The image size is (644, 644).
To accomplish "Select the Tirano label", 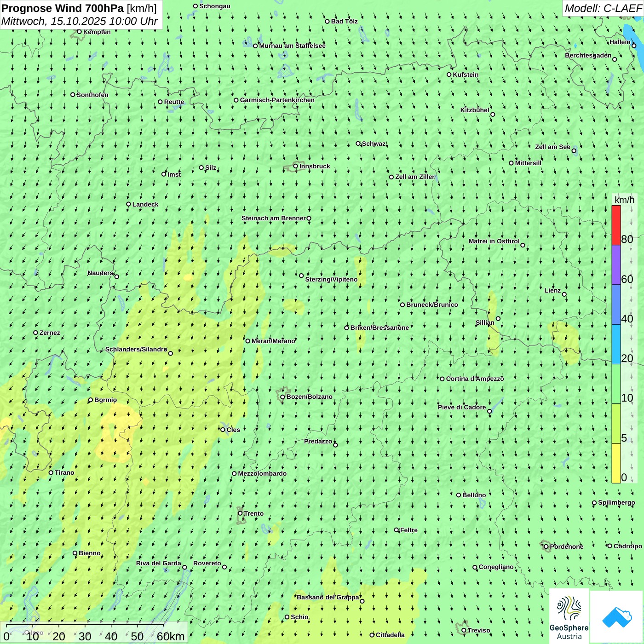I will pyautogui.click(x=64, y=472).
